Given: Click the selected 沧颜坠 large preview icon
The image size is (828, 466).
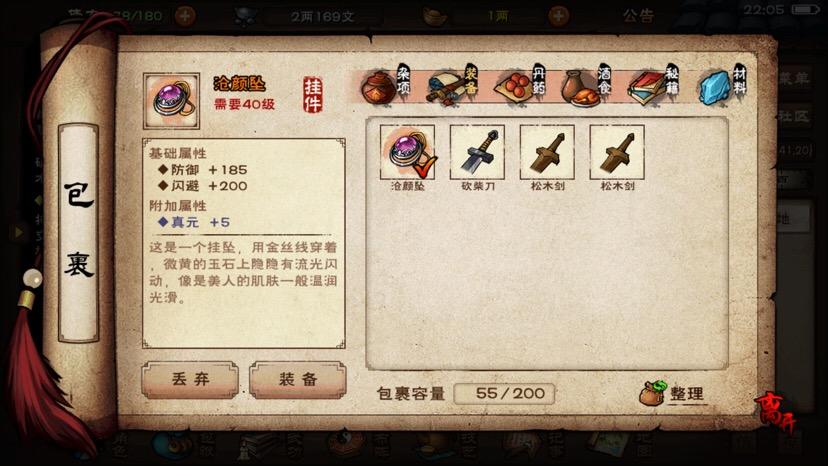Looking at the screenshot, I should pyautogui.click(x=172, y=101).
